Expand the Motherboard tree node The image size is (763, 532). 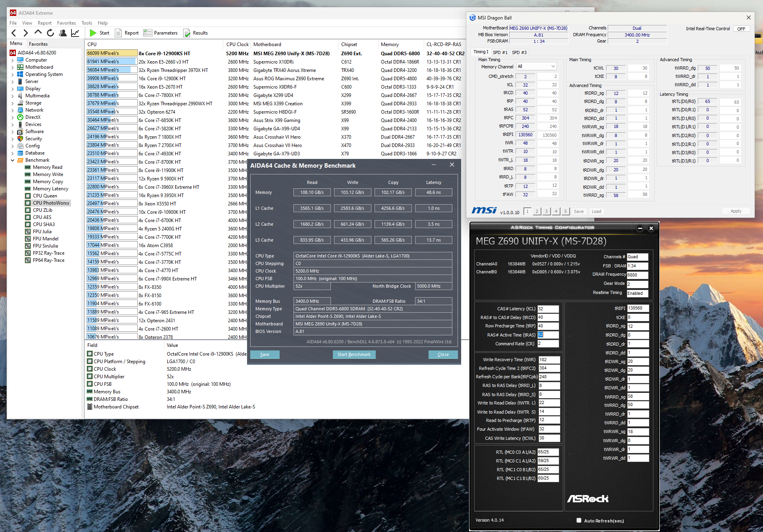(x=12, y=67)
